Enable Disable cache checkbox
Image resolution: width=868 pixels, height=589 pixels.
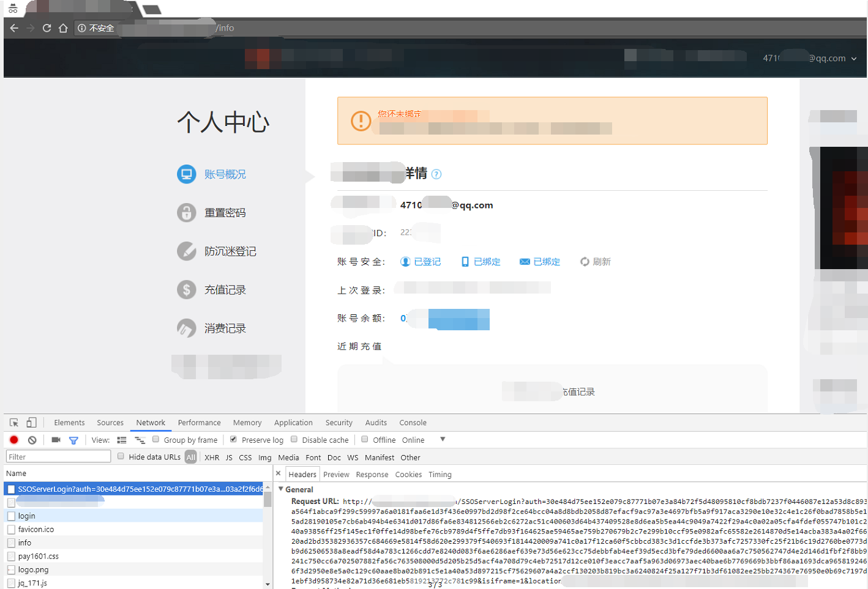tap(294, 439)
